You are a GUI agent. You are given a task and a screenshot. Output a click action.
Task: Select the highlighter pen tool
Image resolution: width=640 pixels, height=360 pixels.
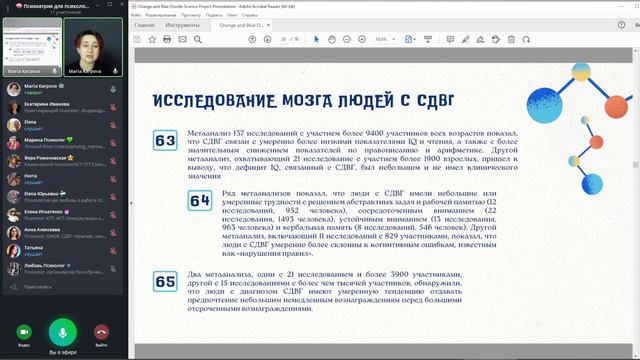coord(465,40)
